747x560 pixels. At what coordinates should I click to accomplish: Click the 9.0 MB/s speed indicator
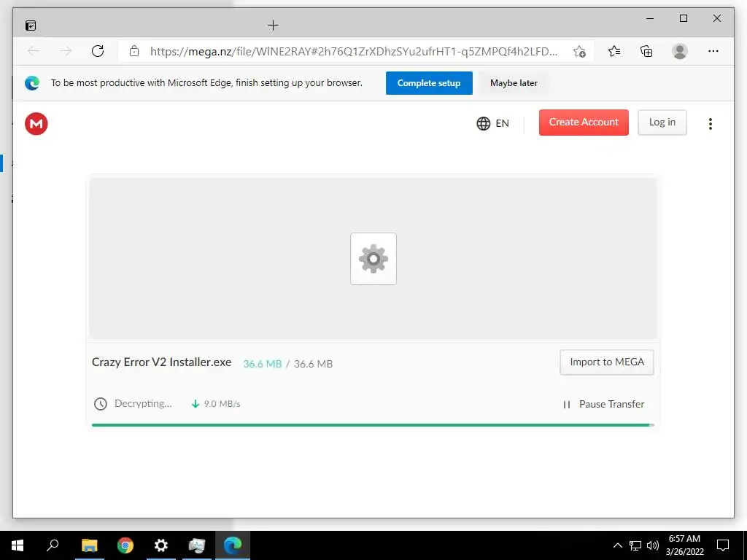[216, 404]
